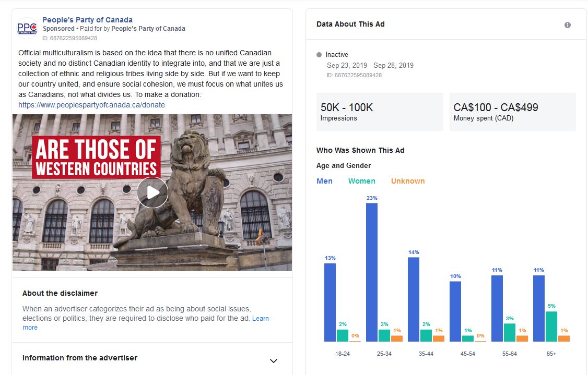This screenshot has height=375, width=588.
Task: Open the peoplespartyofcanada.ca donation link
Action: [92, 104]
